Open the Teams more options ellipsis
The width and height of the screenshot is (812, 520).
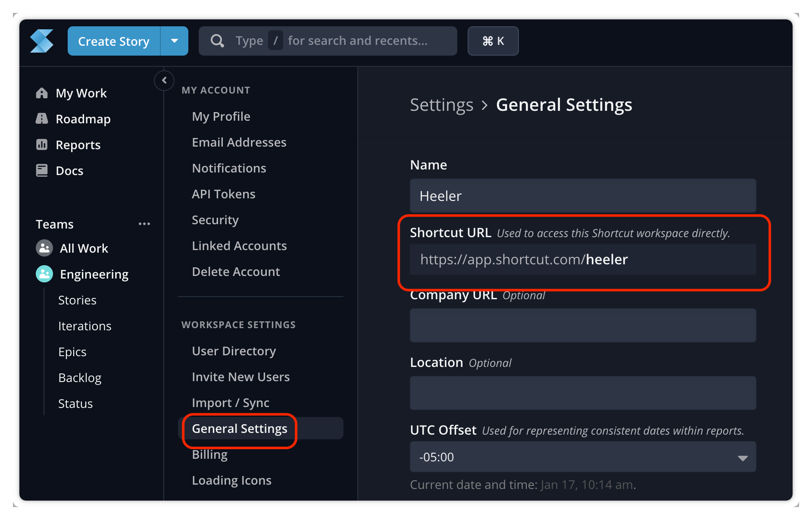click(x=144, y=224)
